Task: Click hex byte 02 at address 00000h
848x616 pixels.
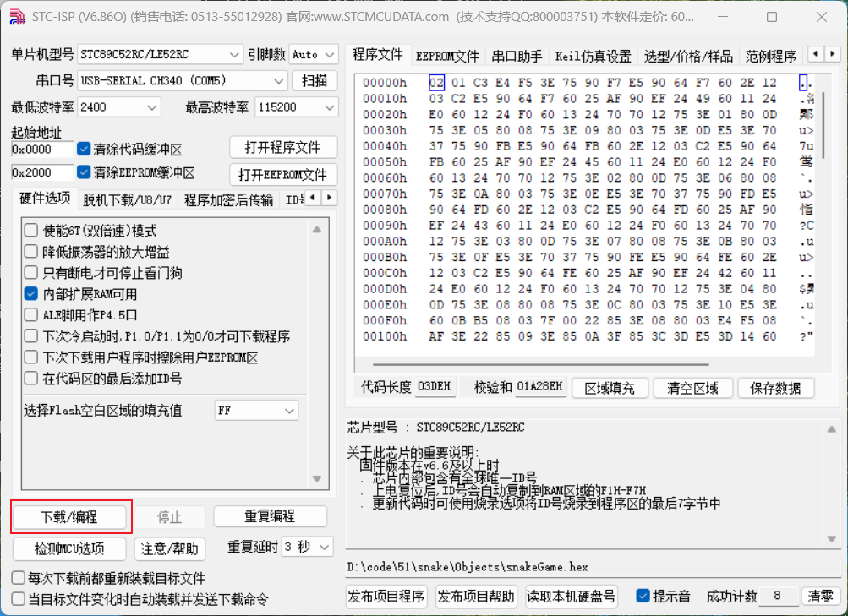Action: (x=436, y=83)
